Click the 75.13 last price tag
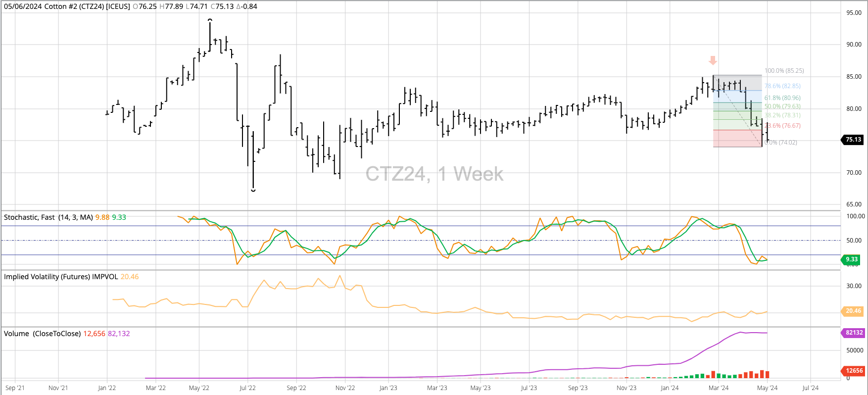 point(853,140)
